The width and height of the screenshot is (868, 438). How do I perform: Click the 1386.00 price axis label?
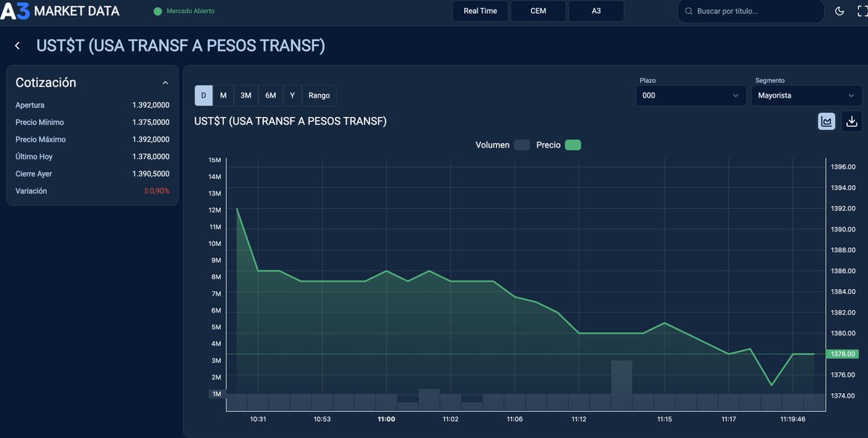843,271
